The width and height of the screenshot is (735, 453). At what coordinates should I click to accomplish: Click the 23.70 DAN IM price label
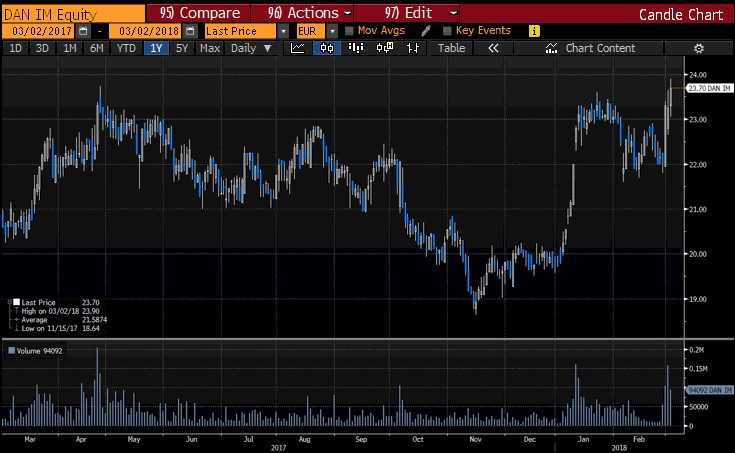pos(709,88)
